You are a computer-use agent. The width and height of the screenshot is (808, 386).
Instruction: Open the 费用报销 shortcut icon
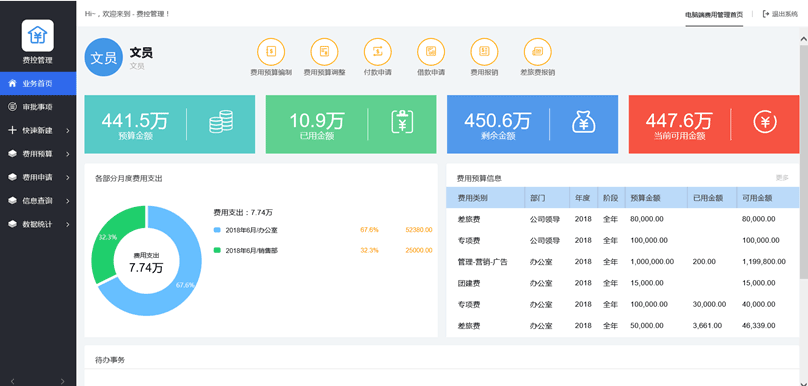tap(484, 52)
